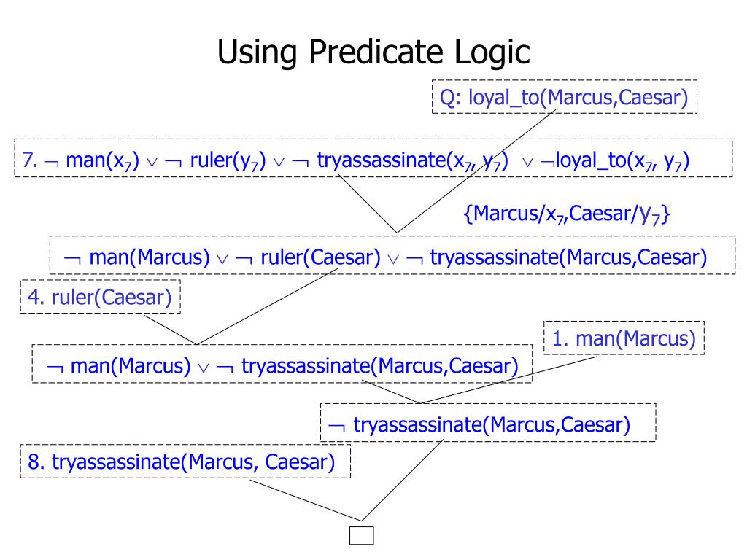Select resolvent '¬man(Marcus) ∨ ¬tryassassinate(Marcus,Caesar)'

[282, 365]
